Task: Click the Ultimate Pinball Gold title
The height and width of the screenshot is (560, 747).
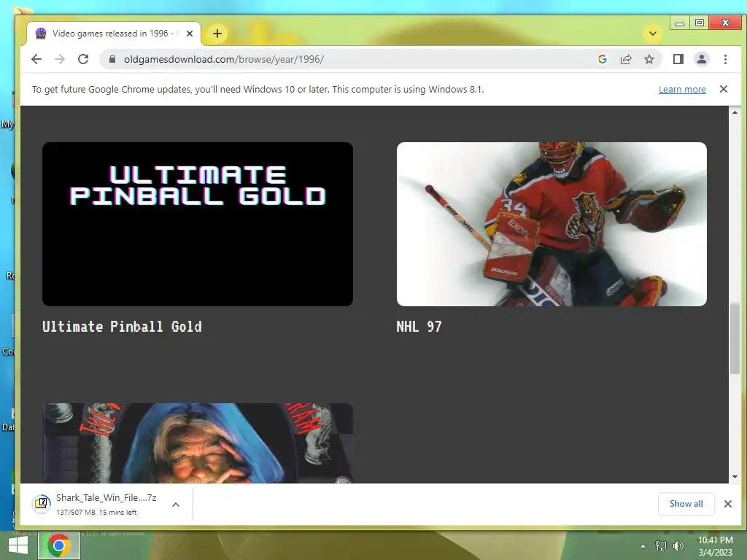Action: point(122,327)
